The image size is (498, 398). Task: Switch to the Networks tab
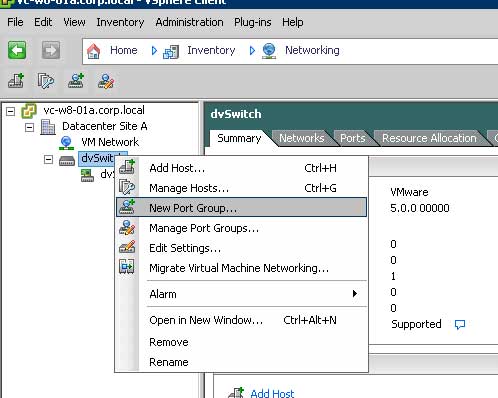(302, 138)
